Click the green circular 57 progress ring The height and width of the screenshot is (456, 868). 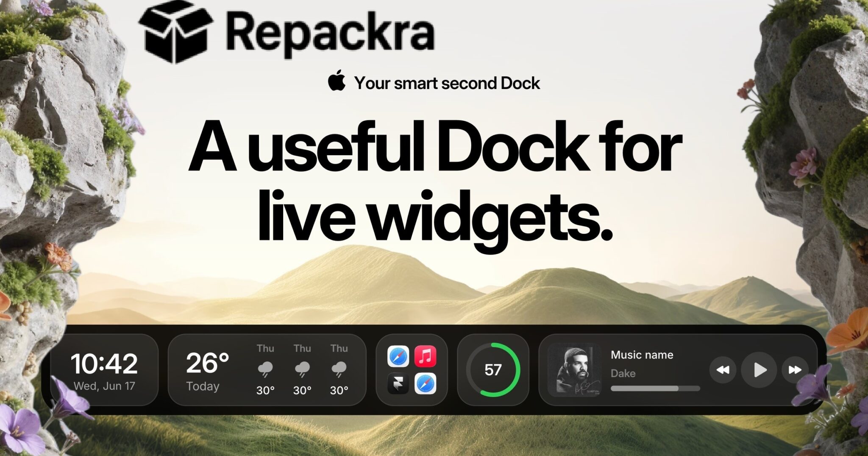coord(493,370)
